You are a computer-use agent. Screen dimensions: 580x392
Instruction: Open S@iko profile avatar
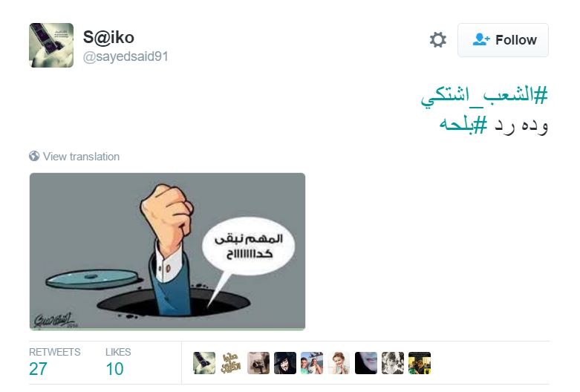[51, 45]
